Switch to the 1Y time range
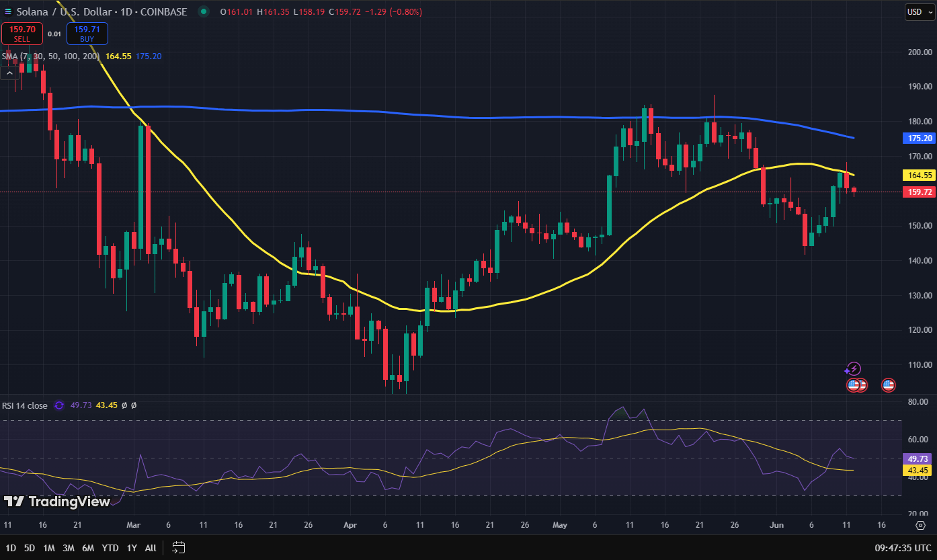 [x=132, y=547]
